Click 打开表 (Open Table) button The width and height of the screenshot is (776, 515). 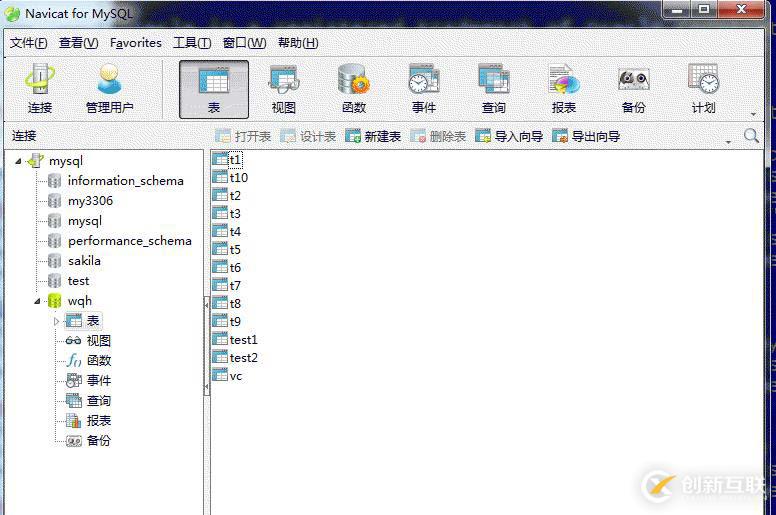pos(243,136)
